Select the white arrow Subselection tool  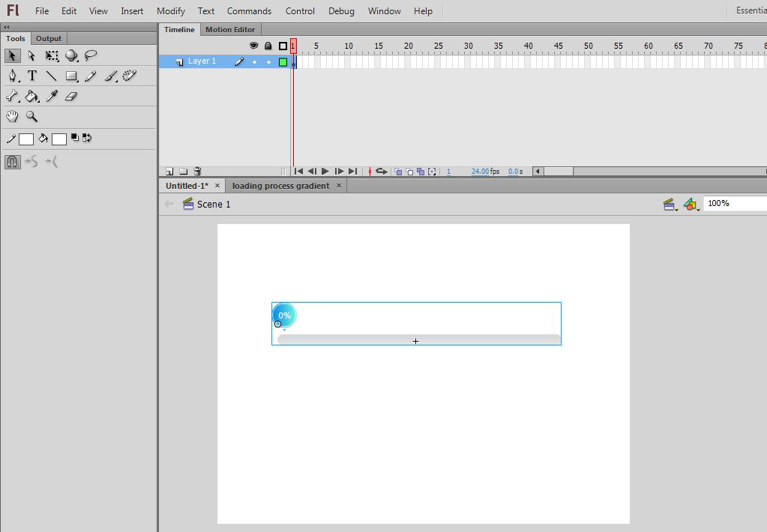point(31,55)
